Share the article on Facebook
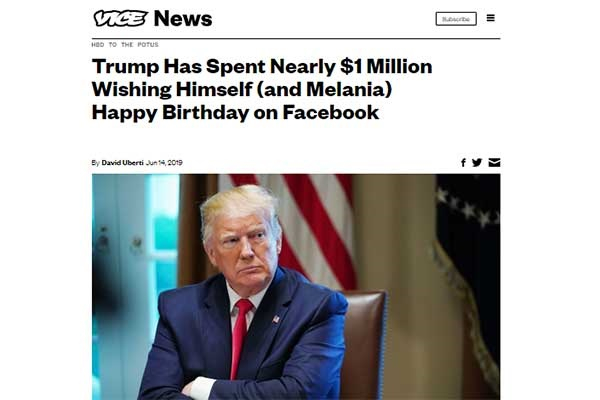 [463, 162]
